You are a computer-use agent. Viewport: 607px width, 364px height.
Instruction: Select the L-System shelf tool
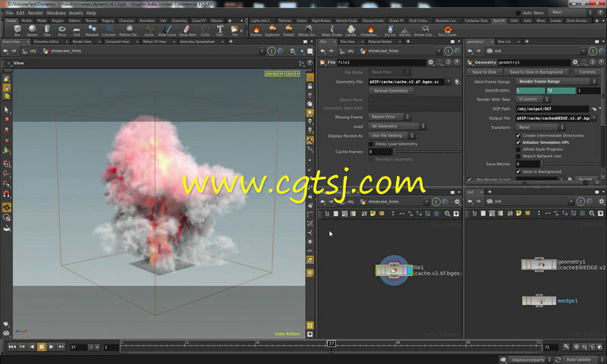(109, 30)
